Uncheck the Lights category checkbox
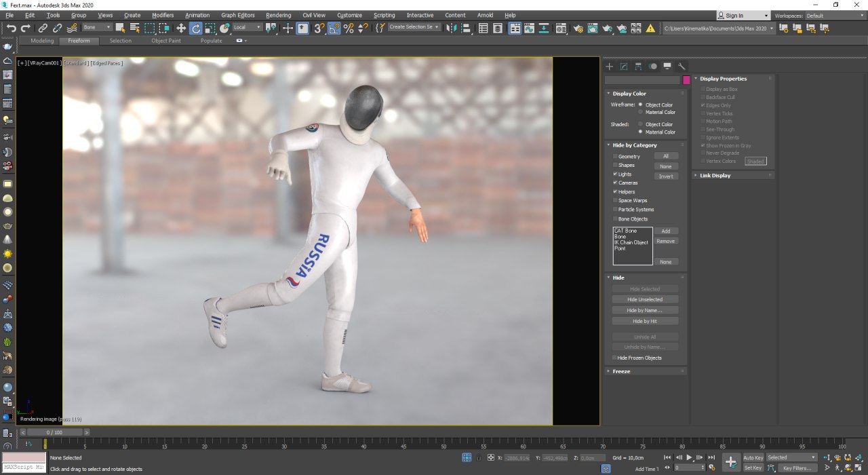 pos(615,174)
